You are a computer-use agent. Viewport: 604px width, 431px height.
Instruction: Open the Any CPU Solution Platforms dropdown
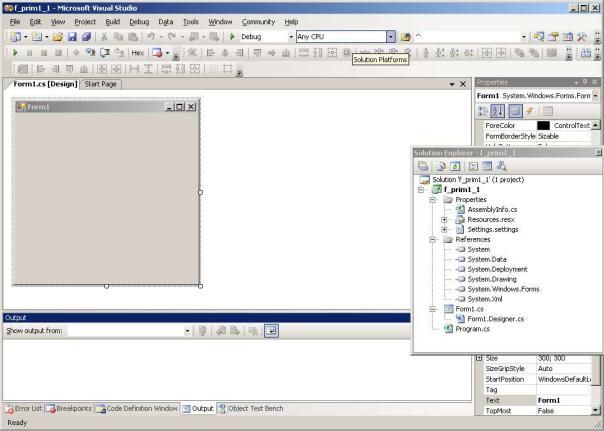pyautogui.click(x=391, y=37)
